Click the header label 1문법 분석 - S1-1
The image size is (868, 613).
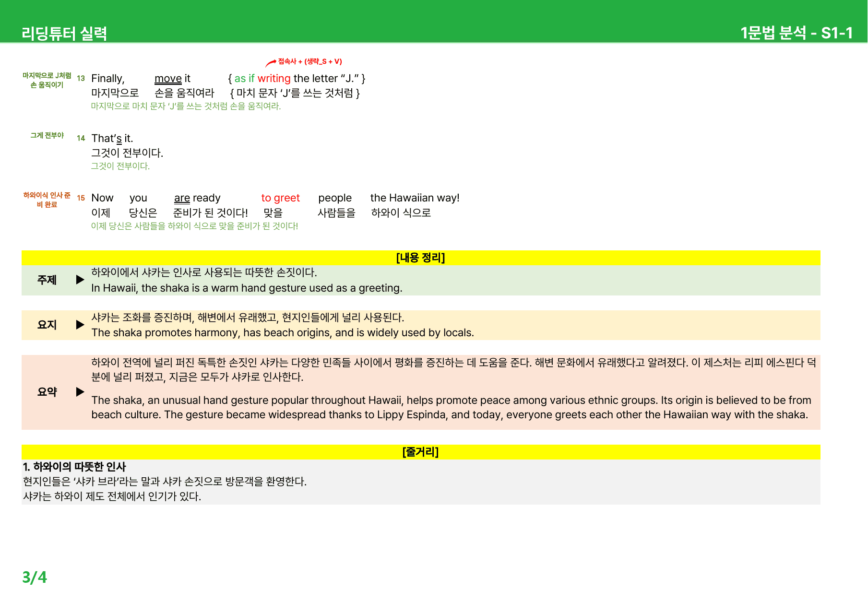(797, 33)
